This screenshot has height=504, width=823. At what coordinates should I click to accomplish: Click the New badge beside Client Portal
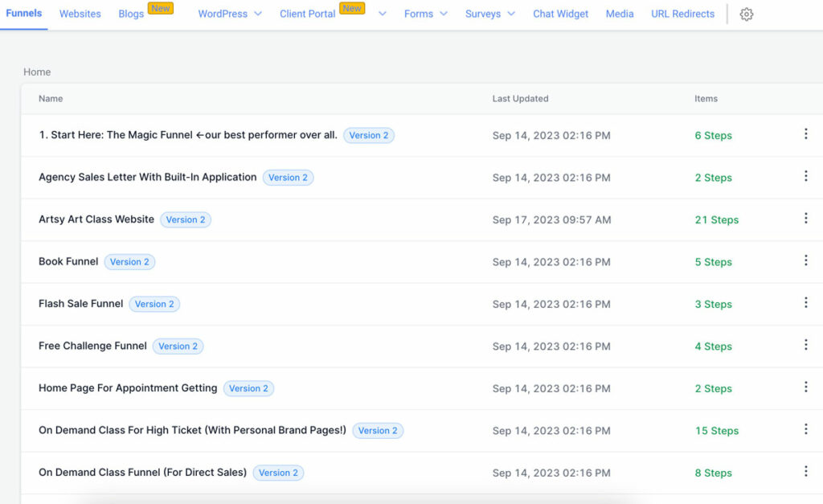(352, 8)
